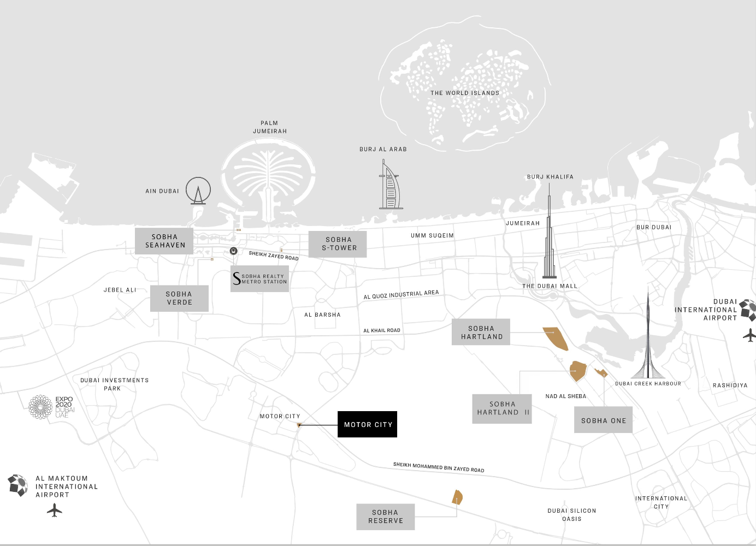Click the Al Khail Road label

(382, 330)
